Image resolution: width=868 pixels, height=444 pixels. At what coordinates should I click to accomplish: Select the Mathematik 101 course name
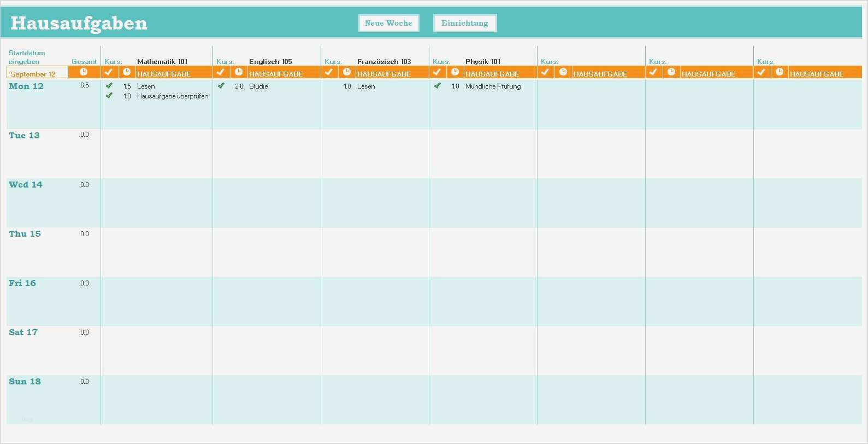tap(162, 62)
